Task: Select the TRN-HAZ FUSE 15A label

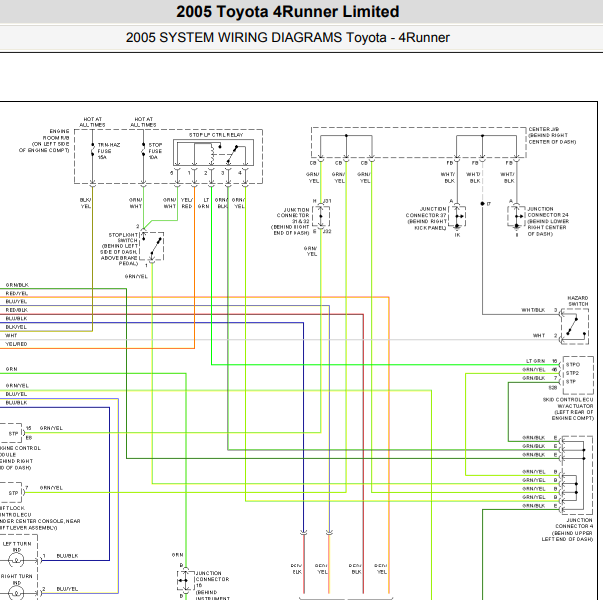Action: click(x=109, y=151)
